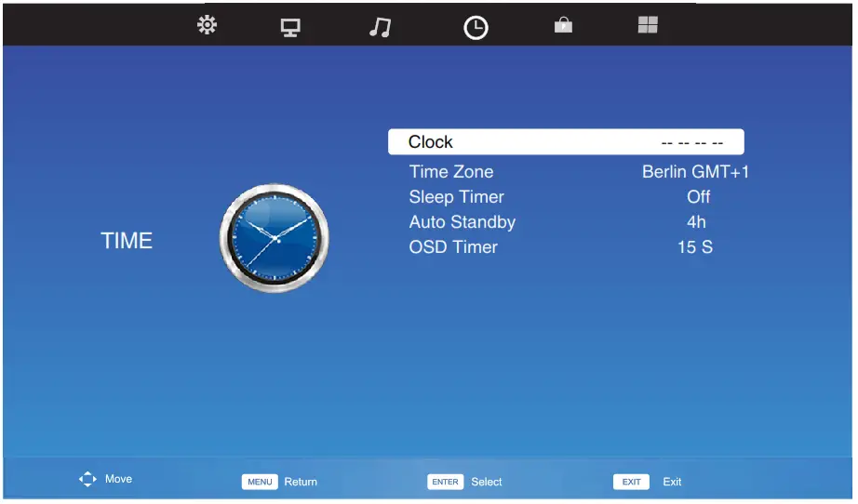
Task: Click the Exit label in footer
Action: point(672,482)
